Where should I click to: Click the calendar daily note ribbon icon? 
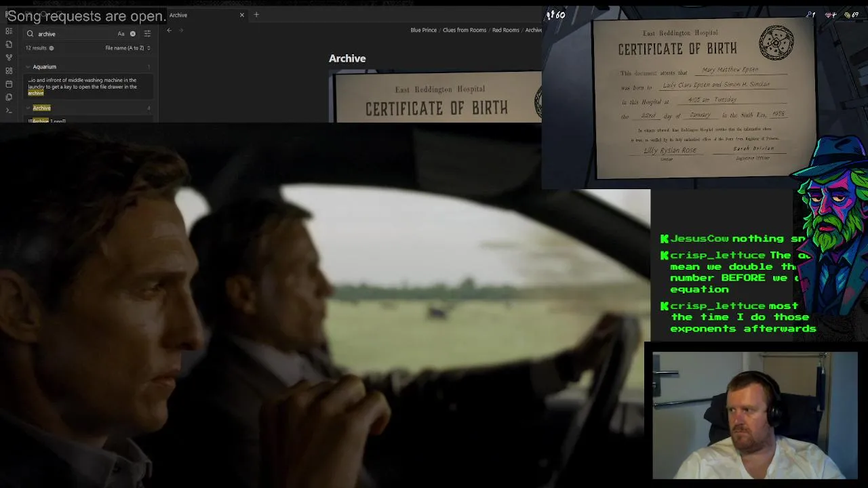click(x=9, y=84)
